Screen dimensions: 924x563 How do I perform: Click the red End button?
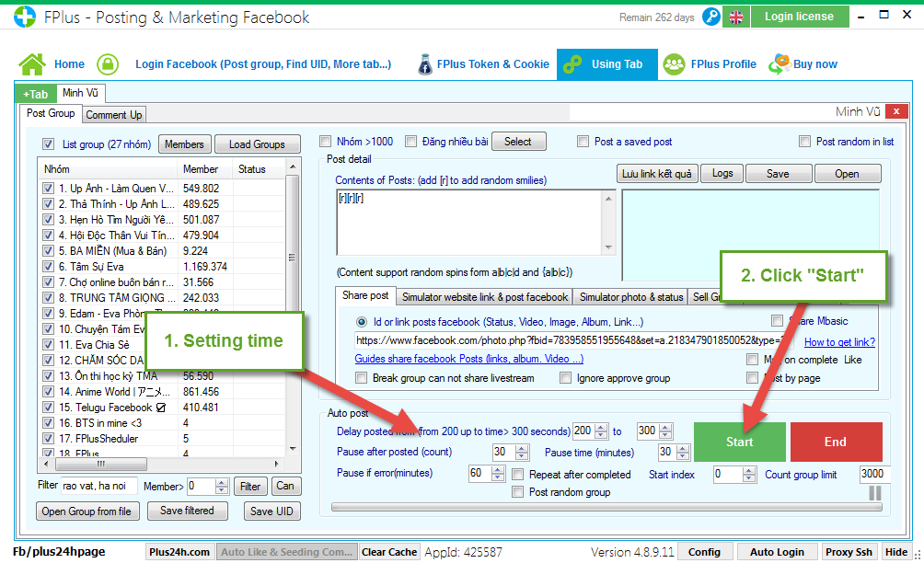click(x=836, y=442)
